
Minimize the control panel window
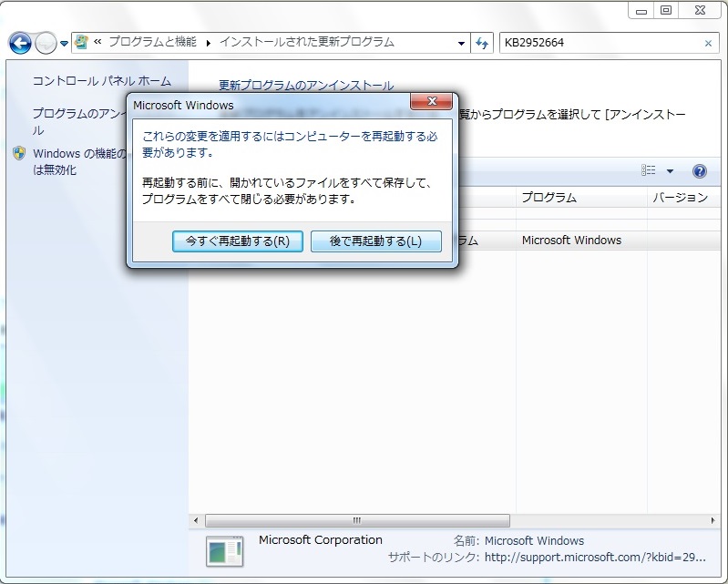(641, 11)
